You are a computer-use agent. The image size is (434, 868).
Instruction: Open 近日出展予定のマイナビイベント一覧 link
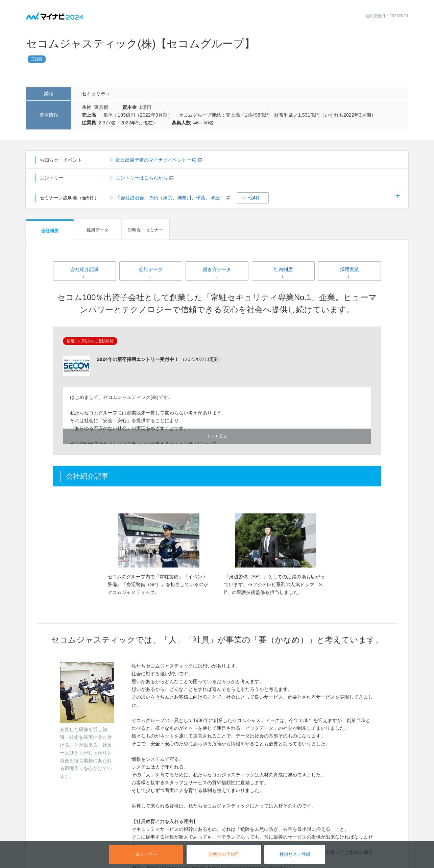[155, 160]
